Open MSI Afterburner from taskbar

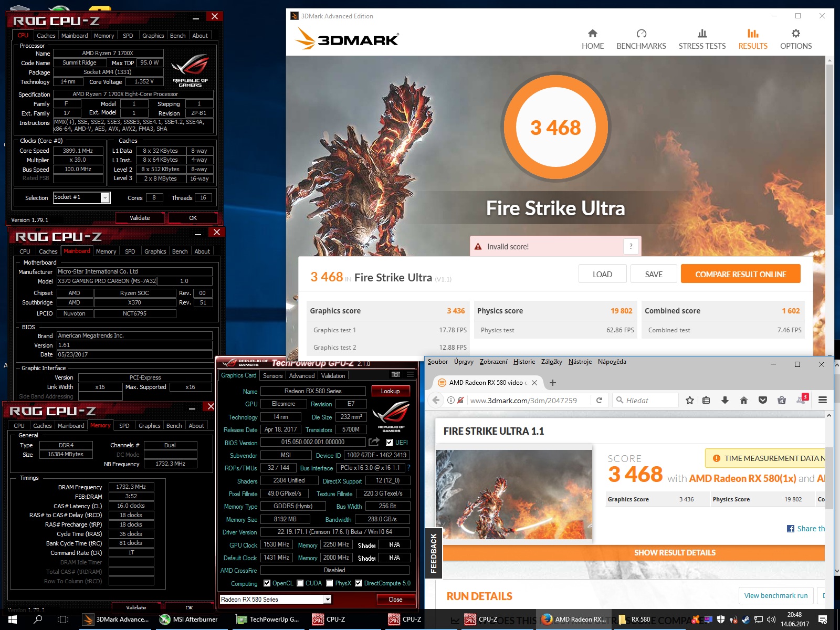tap(188, 619)
